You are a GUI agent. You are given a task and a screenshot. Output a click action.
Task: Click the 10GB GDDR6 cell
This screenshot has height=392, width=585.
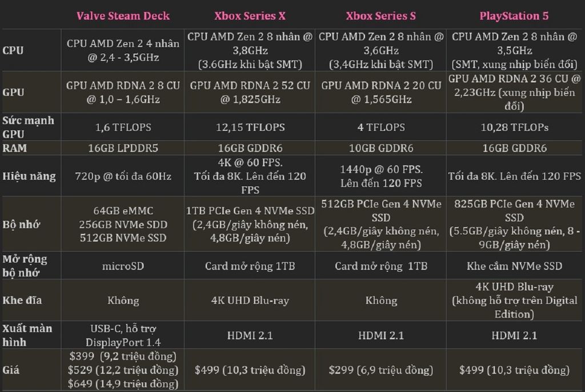tap(381, 148)
